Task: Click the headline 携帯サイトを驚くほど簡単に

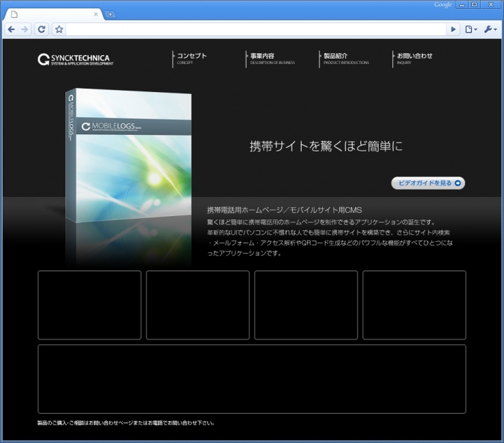Action: (x=326, y=147)
